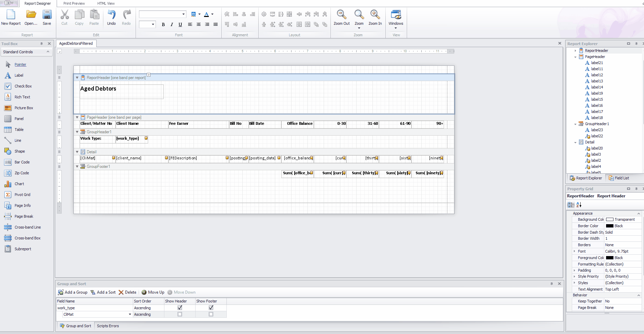The height and width of the screenshot is (334, 644).
Task: Click the Border Width value field
Action: (623, 238)
